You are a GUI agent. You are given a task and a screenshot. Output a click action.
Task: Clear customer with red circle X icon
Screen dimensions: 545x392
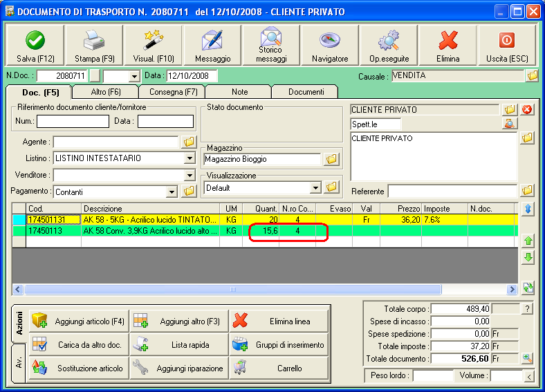[527, 110]
